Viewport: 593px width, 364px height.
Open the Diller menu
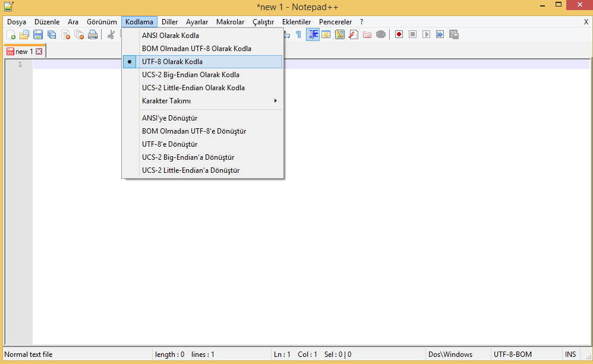coord(169,22)
